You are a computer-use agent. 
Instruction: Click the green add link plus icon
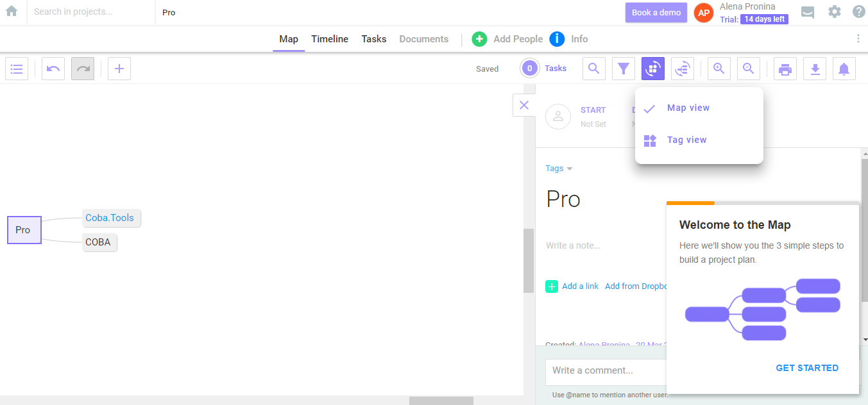(552, 286)
